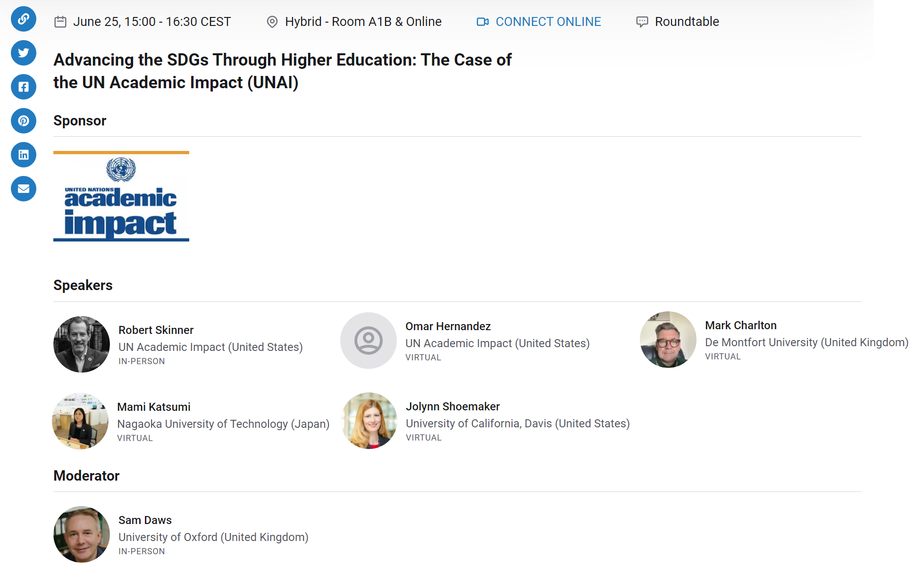Click IN-PERSON label under Robert Skinner
This screenshot has width=924, height=566.
tap(142, 361)
